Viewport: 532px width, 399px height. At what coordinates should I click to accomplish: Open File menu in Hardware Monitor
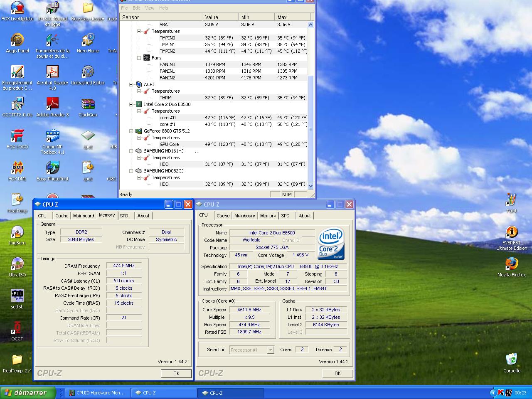[x=124, y=8]
